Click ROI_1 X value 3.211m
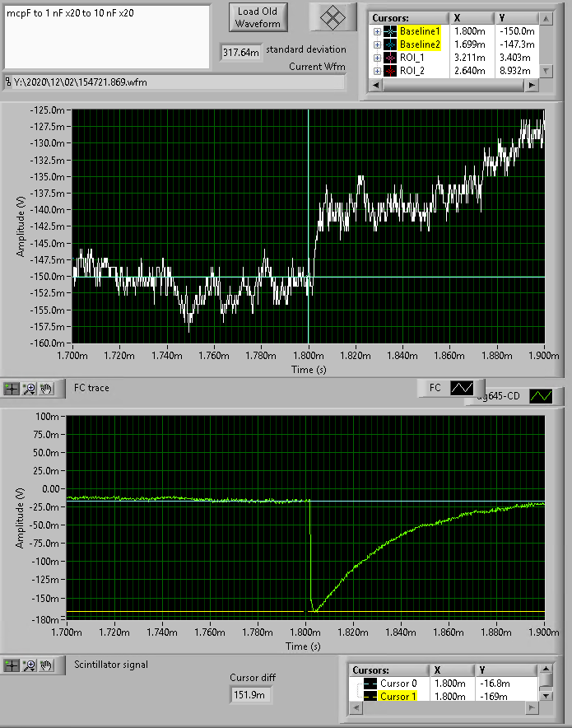The image size is (572, 728). (469, 58)
